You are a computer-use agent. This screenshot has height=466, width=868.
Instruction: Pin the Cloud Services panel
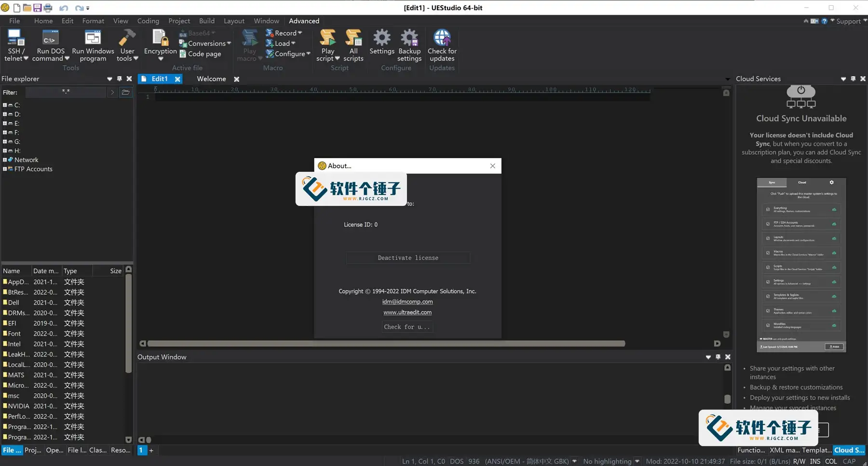pos(853,79)
